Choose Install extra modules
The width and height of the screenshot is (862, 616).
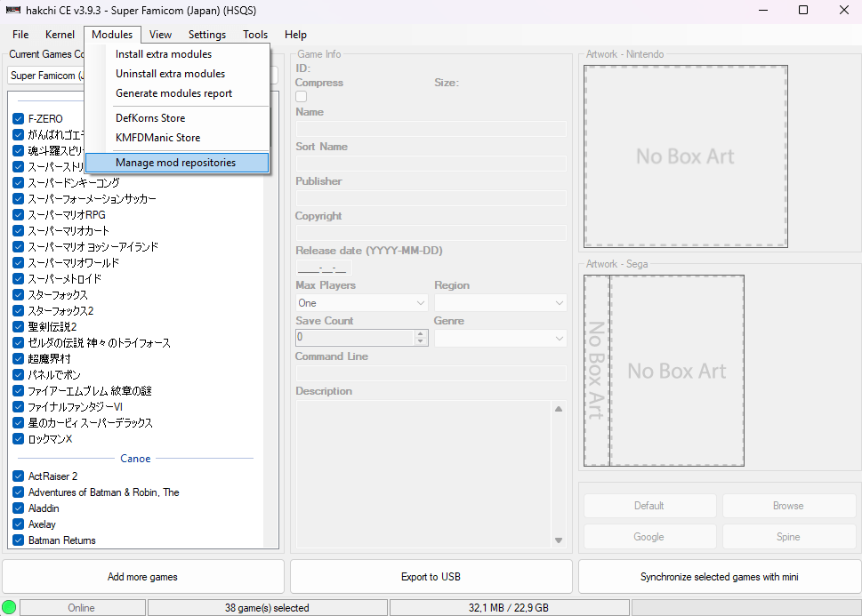pyautogui.click(x=177, y=54)
